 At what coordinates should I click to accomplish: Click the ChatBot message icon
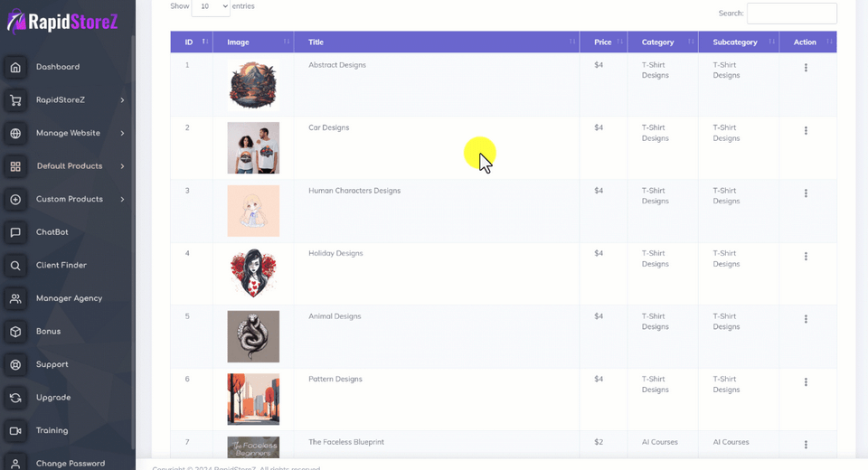pos(15,232)
